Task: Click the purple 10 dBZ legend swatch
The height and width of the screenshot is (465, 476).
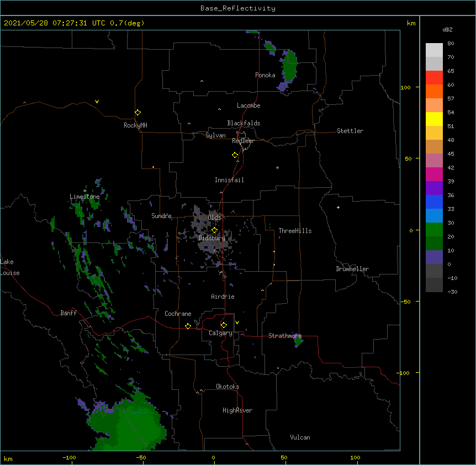Action: coord(434,257)
